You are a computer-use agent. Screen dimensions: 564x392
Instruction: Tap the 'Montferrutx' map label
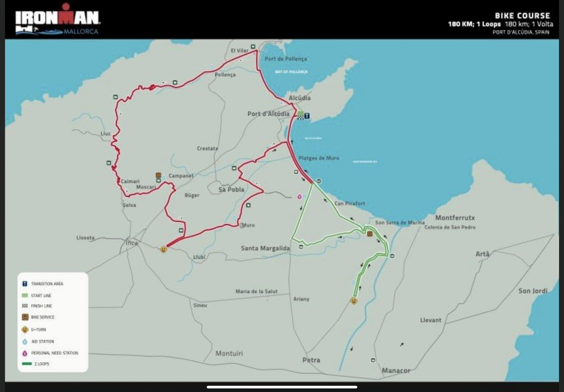[x=455, y=218]
